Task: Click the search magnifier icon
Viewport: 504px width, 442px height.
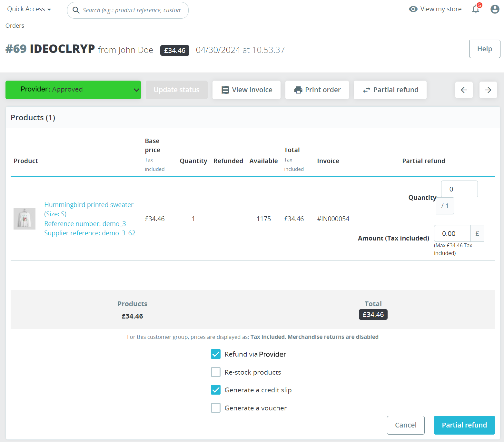Action: coord(76,10)
